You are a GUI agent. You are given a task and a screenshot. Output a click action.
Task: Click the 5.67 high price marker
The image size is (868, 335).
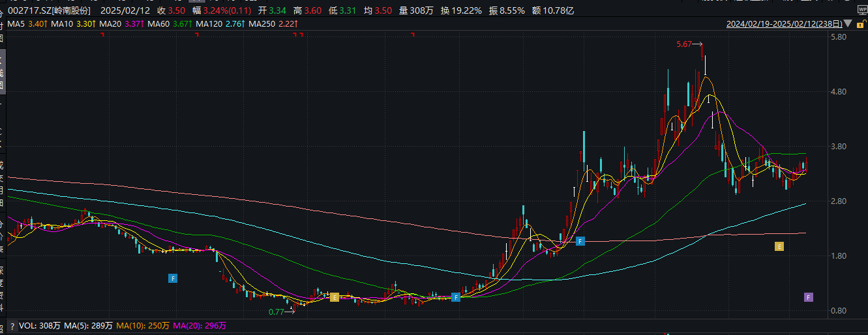(684, 44)
